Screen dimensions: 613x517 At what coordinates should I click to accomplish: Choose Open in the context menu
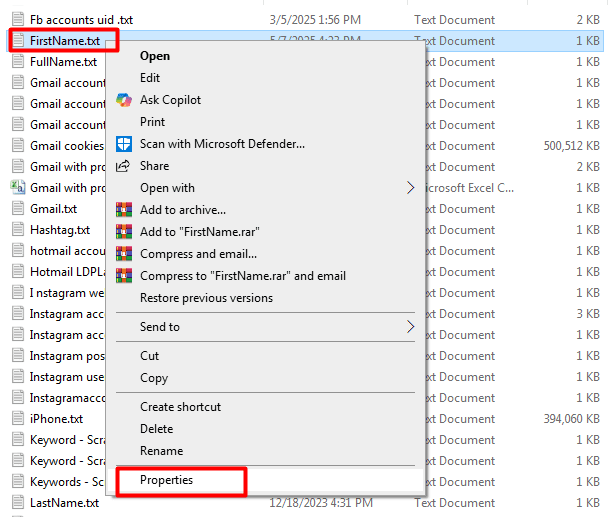point(155,56)
